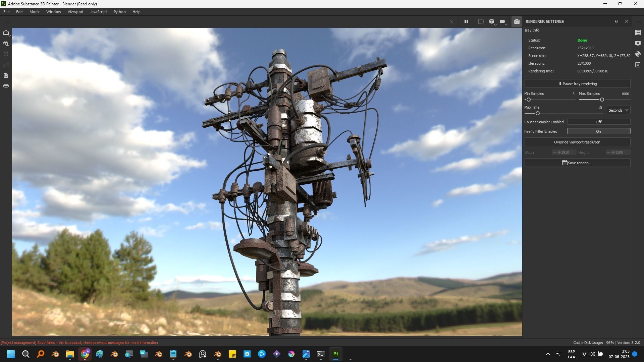The image size is (644, 362).
Task: Open the 3D cube view mode dropdown
Action: tap(492, 21)
